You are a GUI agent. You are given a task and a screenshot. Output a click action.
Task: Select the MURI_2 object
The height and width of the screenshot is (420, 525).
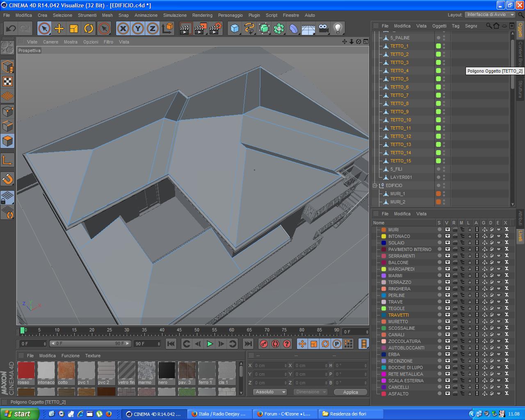[x=397, y=202]
